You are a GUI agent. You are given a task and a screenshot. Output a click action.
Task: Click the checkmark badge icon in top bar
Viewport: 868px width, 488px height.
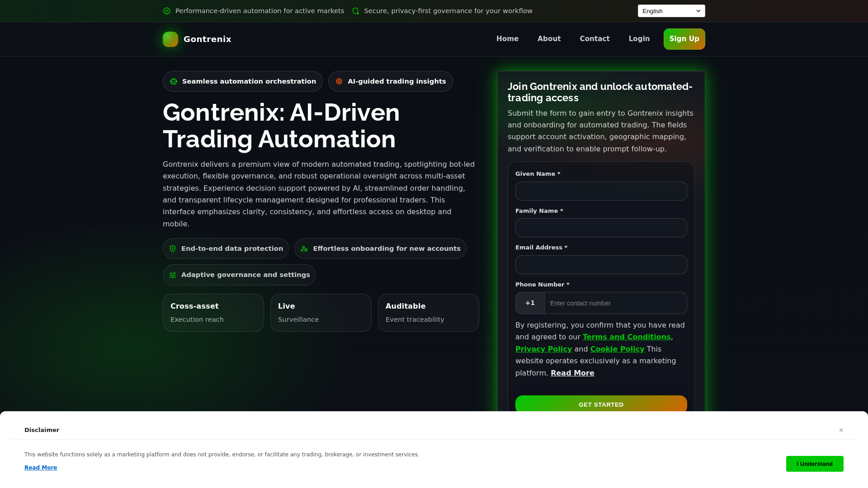[167, 11]
